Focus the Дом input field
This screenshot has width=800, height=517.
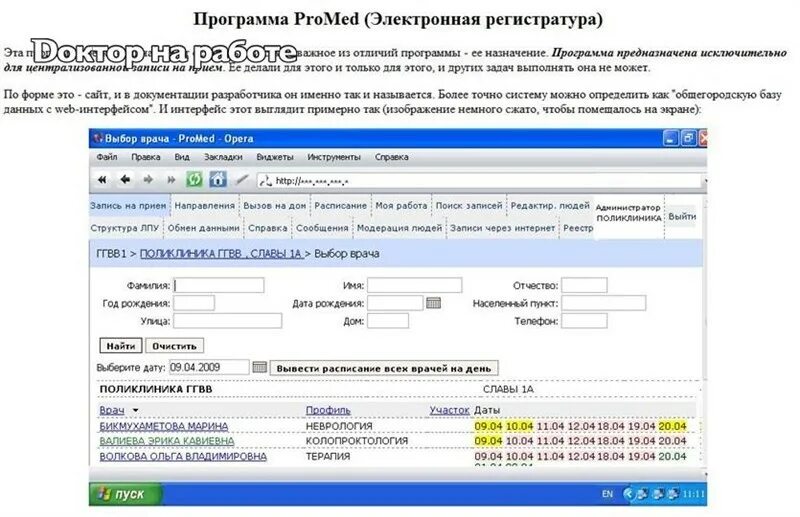tap(388, 321)
